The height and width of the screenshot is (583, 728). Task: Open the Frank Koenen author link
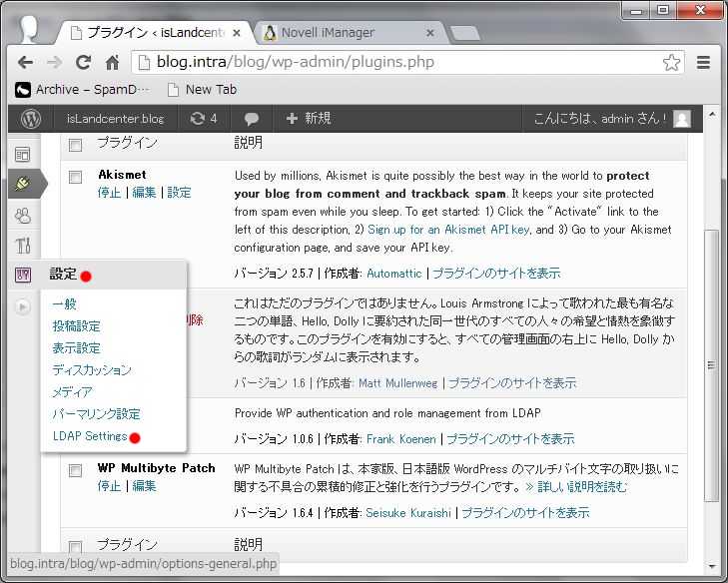401,439
